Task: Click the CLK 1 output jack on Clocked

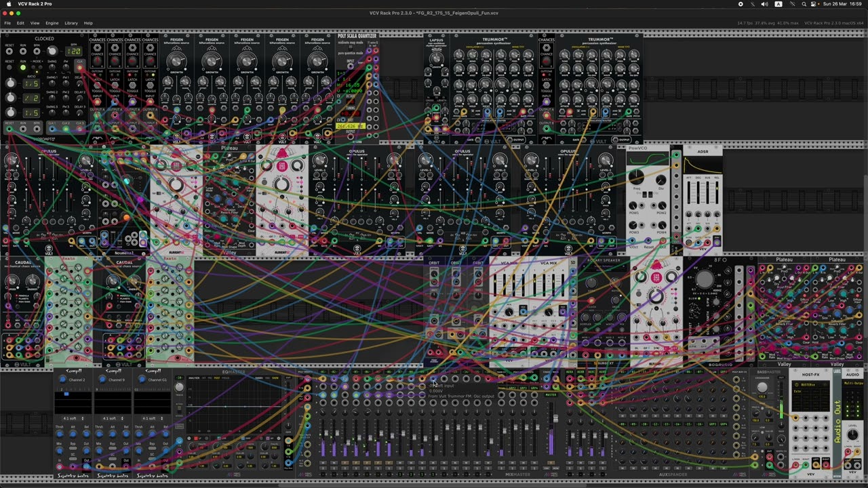Action: [52, 129]
